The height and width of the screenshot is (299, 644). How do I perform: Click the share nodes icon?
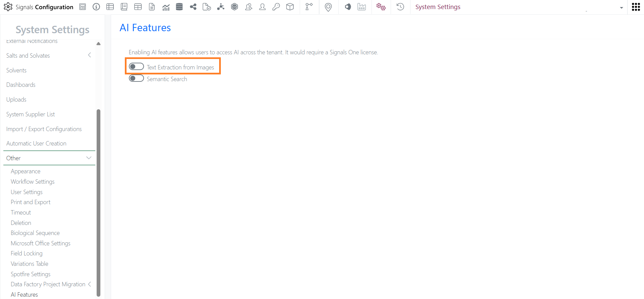point(193,7)
